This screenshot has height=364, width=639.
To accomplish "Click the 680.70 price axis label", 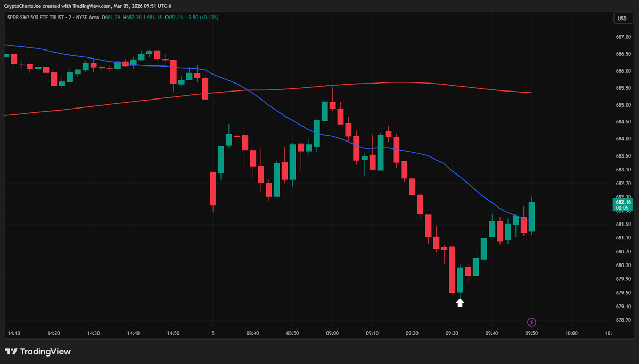I will (624, 251).
